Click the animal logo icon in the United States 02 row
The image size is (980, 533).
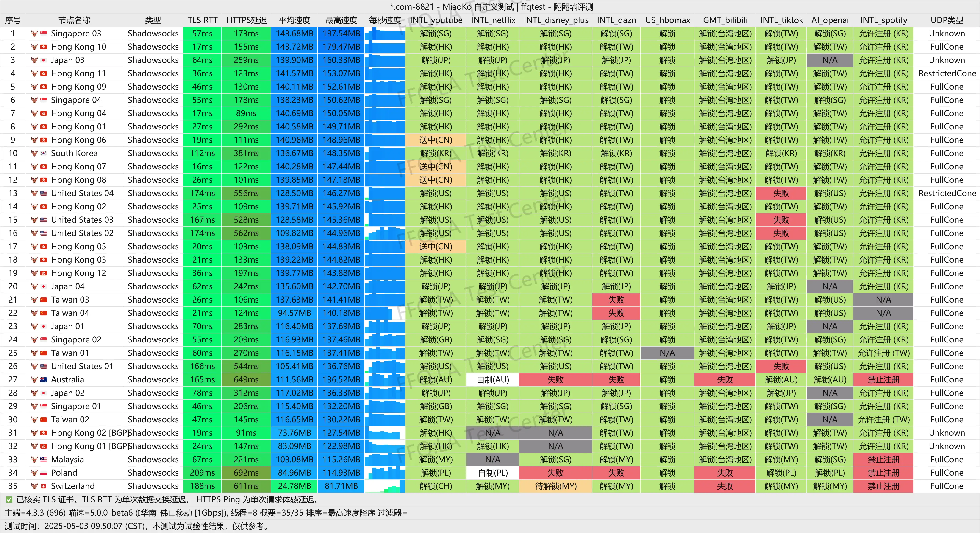click(34, 233)
